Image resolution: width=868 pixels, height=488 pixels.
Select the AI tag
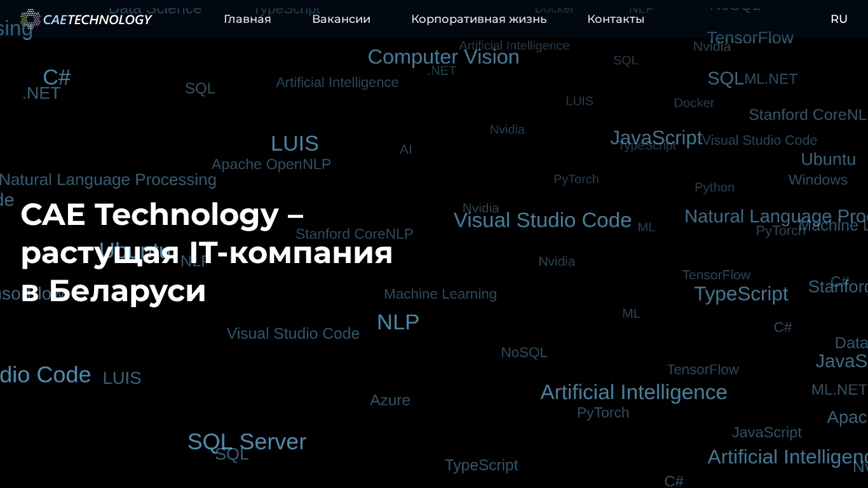tap(405, 149)
